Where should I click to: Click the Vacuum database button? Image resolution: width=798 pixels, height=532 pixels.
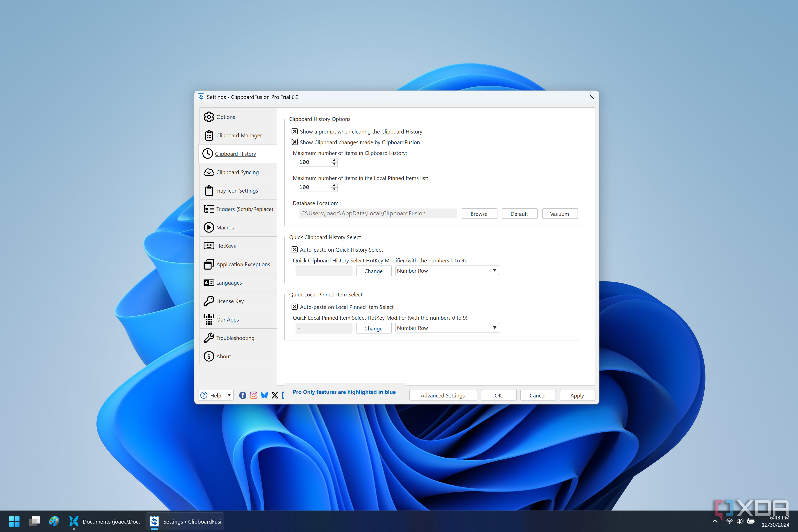click(x=560, y=214)
